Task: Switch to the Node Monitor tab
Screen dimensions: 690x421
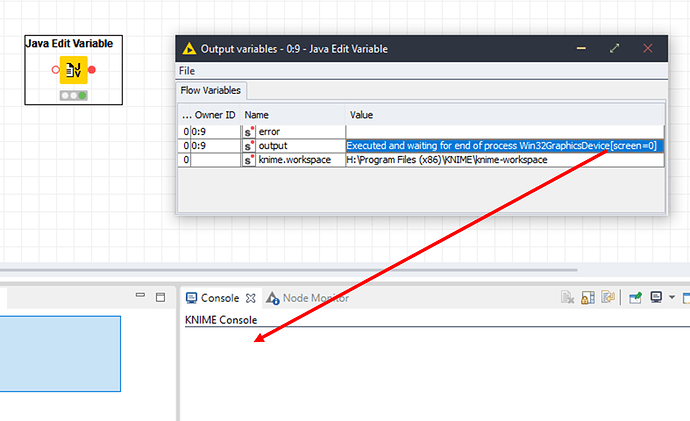Action: pos(308,298)
